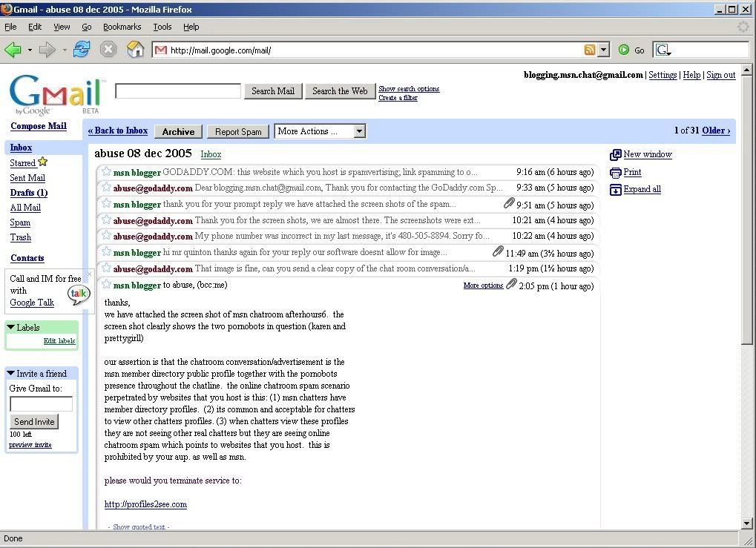Click the Sign out link
This screenshot has height=548, width=756.
pos(721,75)
